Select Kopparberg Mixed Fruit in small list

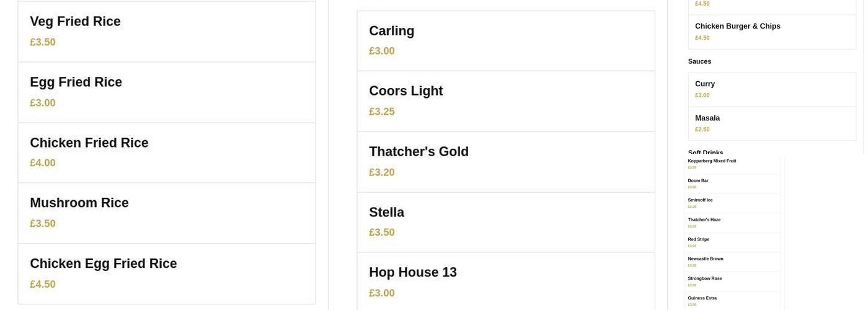(x=732, y=164)
